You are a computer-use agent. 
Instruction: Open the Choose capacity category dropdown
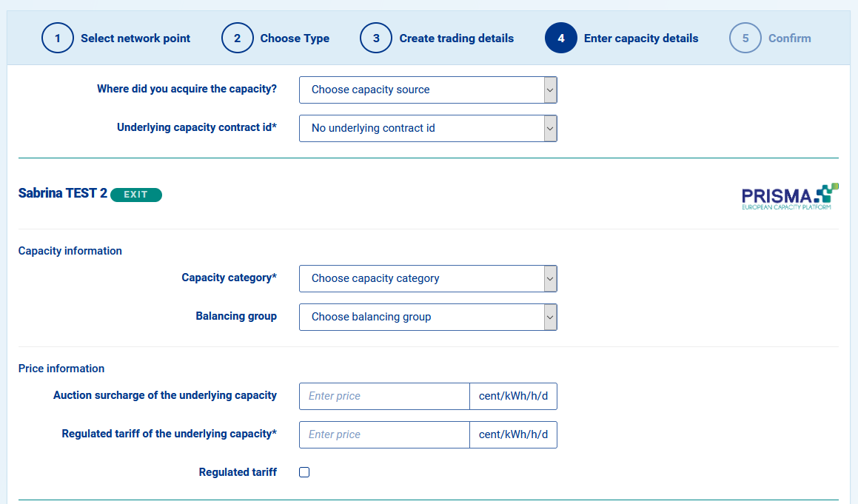pos(428,278)
